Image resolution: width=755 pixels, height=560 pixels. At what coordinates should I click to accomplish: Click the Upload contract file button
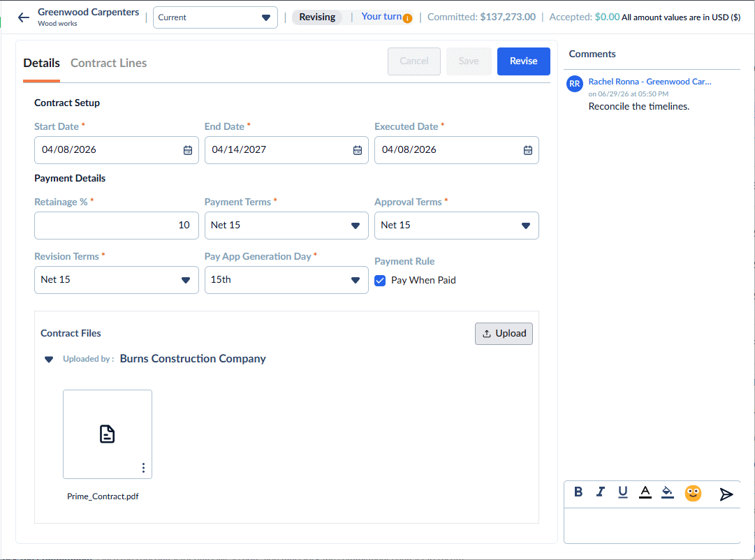click(504, 334)
